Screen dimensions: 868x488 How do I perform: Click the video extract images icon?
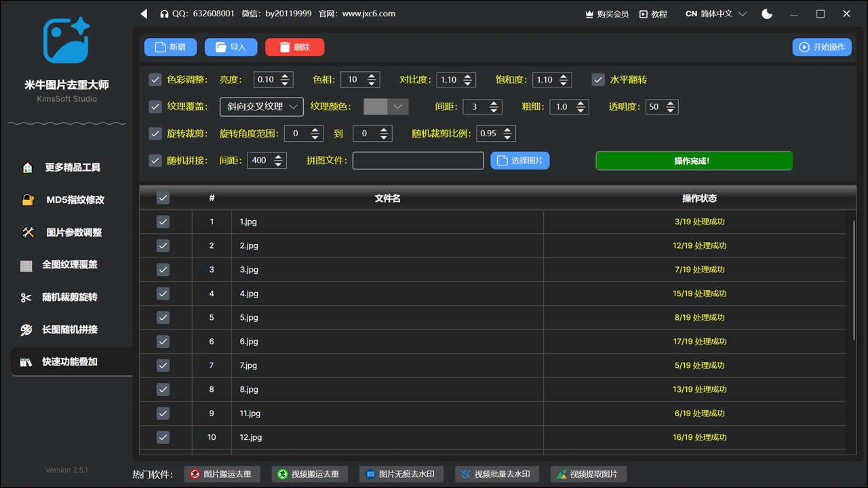click(561, 474)
